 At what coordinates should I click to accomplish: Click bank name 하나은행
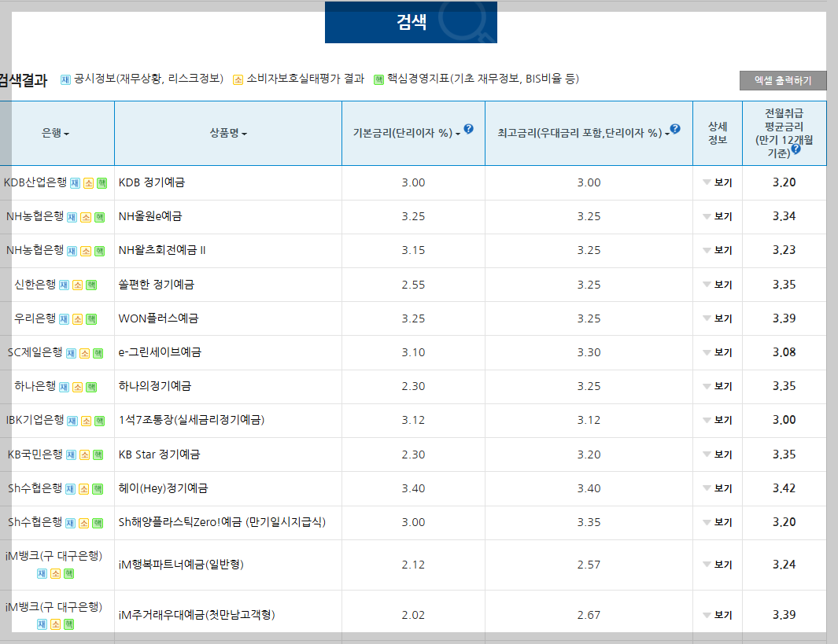[35, 386]
